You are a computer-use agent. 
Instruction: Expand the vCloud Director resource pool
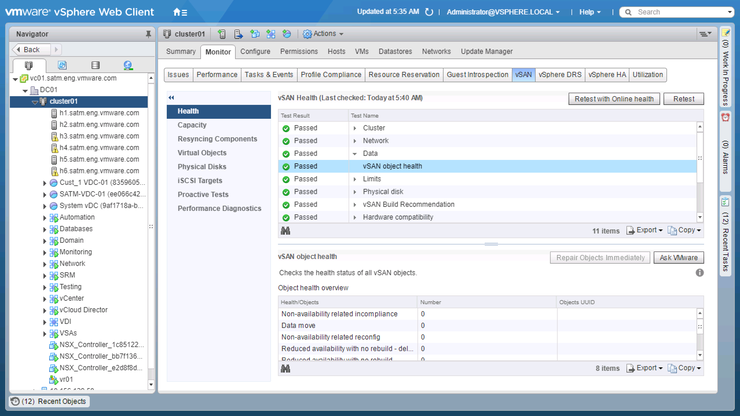45,310
